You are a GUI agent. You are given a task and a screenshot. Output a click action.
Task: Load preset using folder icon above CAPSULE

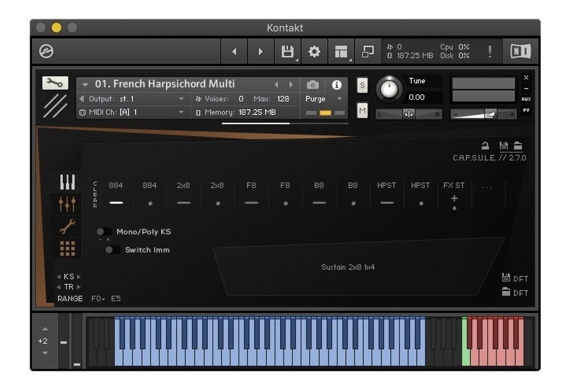coord(518,146)
